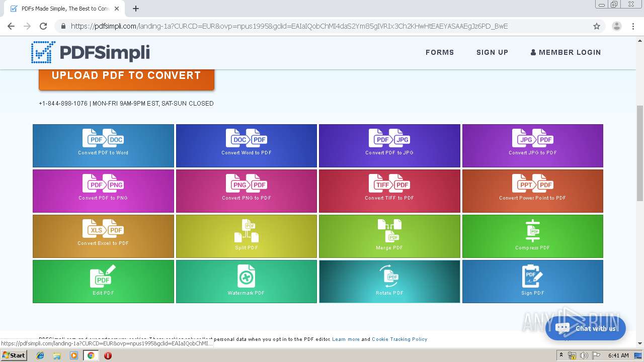The height and width of the screenshot is (362, 644).
Task: Follow the Learn more cookie link
Action: click(346, 339)
